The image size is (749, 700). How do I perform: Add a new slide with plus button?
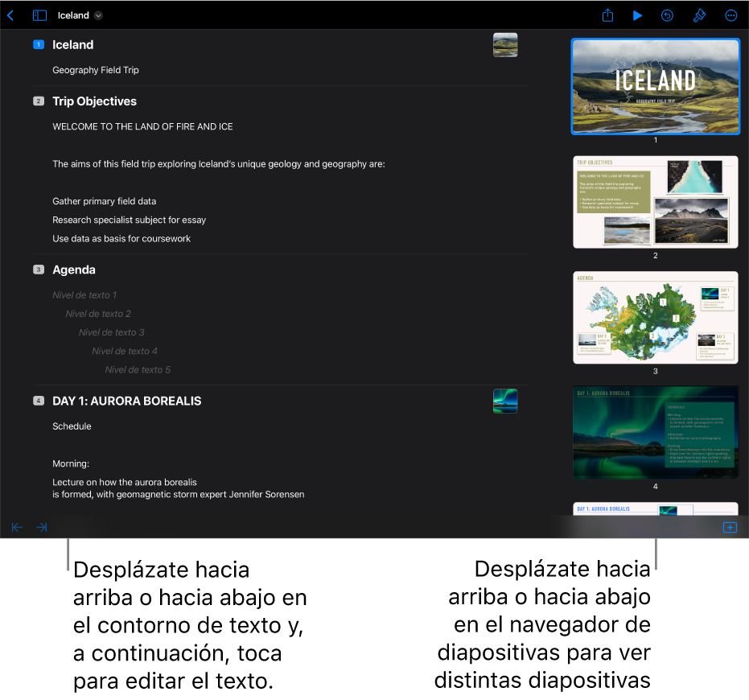point(730,527)
